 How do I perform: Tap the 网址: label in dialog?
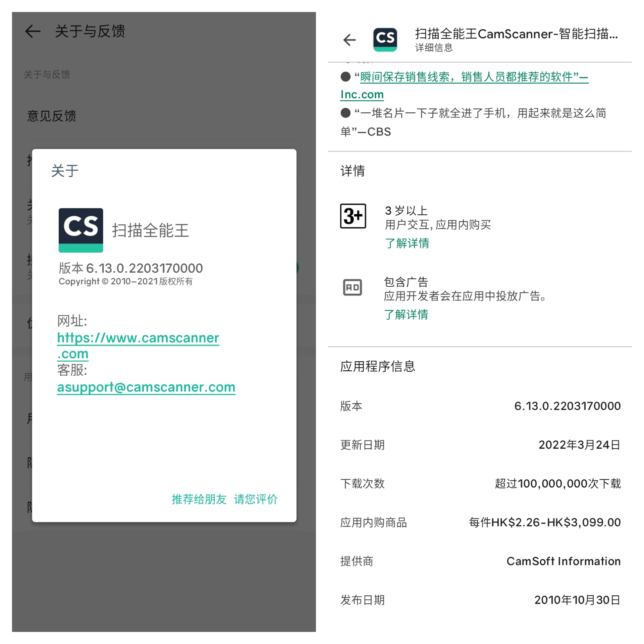pyautogui.click(x=72, y=321)
